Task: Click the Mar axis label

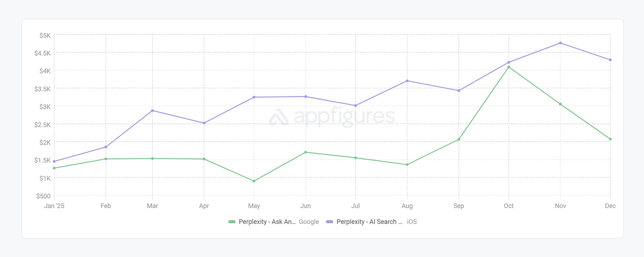Action: click(x=153, y=206)
